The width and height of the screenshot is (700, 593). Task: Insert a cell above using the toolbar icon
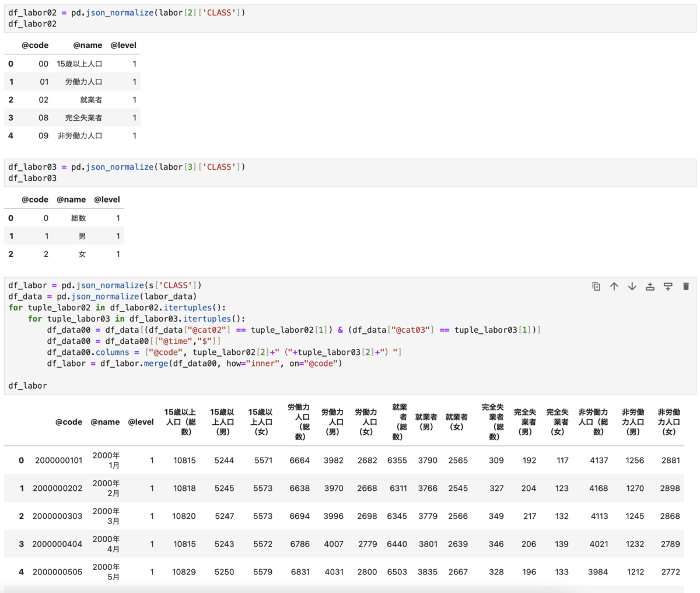tap(650, 287)
